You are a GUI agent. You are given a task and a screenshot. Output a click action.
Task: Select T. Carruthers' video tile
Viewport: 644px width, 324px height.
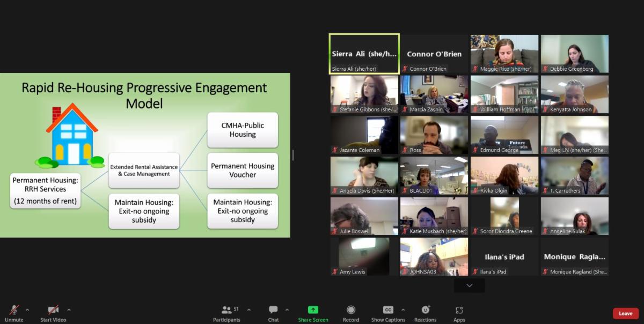575,175
